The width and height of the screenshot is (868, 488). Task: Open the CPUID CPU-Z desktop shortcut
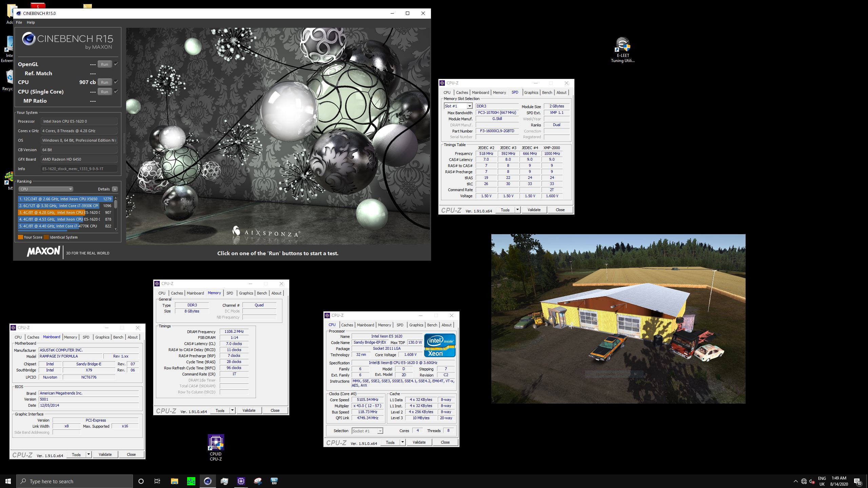pyautogui.click(x=216, y=448)
